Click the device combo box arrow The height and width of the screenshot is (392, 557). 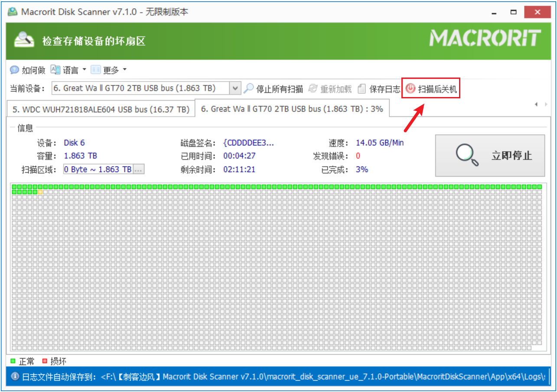235,88
